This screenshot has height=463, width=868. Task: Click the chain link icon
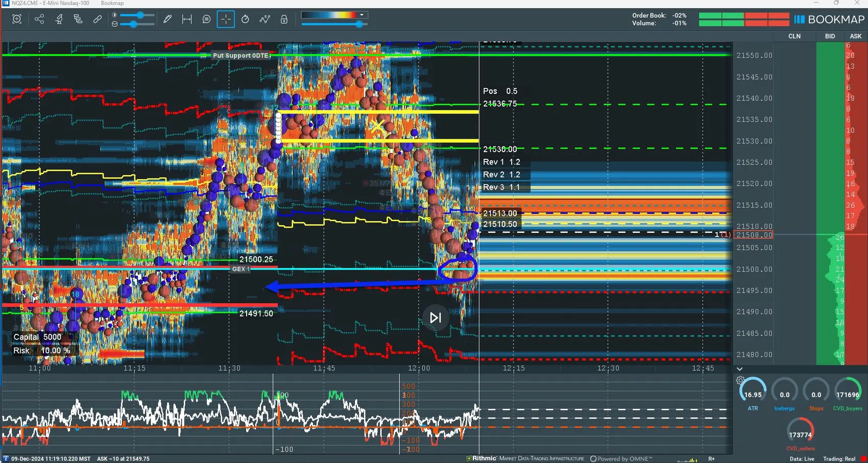coord(98,19)
